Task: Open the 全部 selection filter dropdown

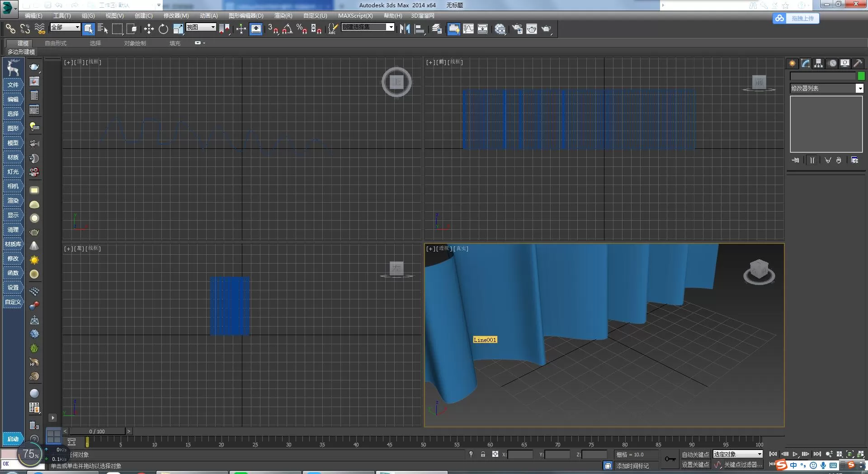Action: 65,27
